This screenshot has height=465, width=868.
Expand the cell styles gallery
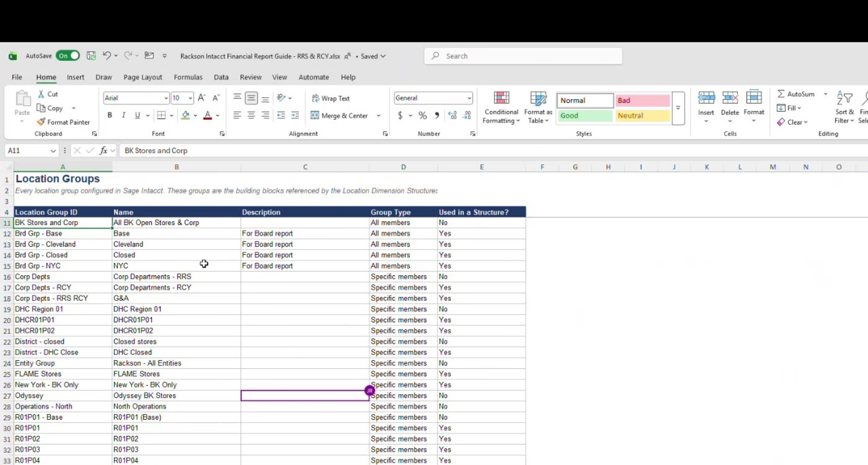tap(678, 108)
